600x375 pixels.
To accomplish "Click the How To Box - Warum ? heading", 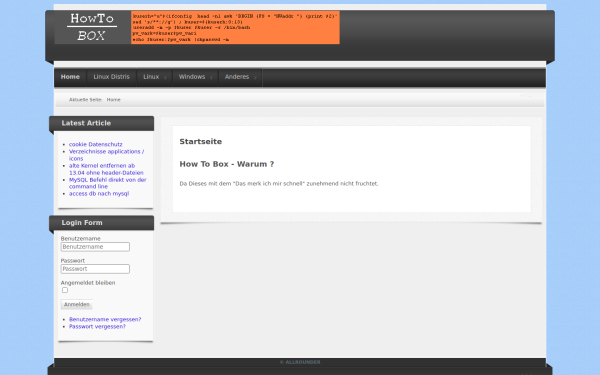I will [227, 164].
